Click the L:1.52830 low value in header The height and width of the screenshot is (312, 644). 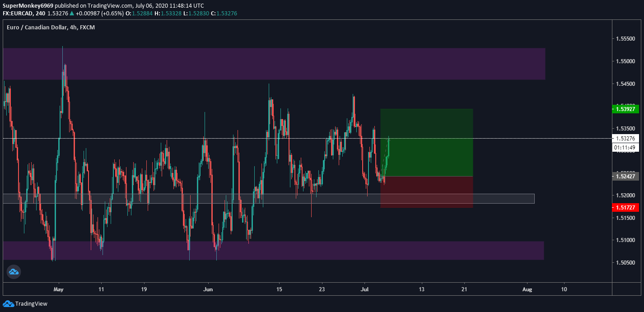click(x=196, y=14)
